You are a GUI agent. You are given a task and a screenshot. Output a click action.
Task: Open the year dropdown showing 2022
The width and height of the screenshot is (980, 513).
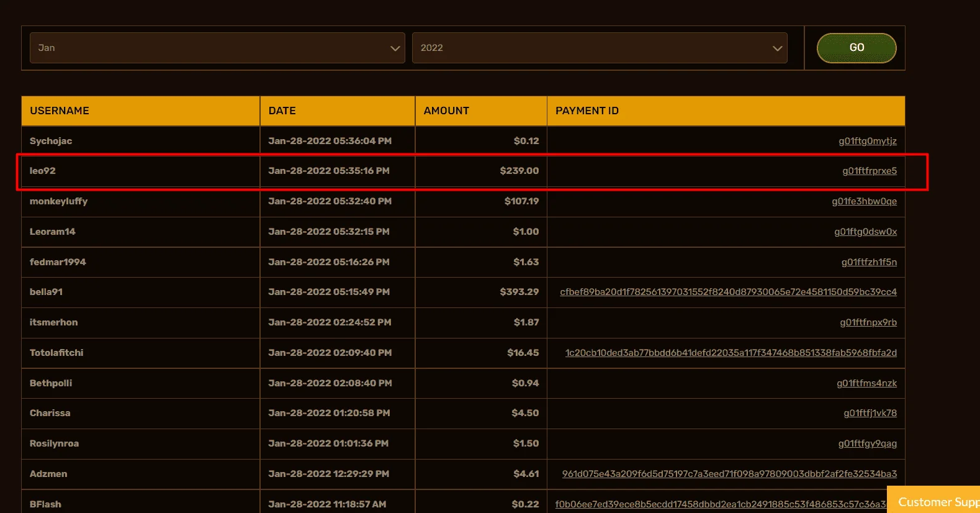click(x=600, y=48)
